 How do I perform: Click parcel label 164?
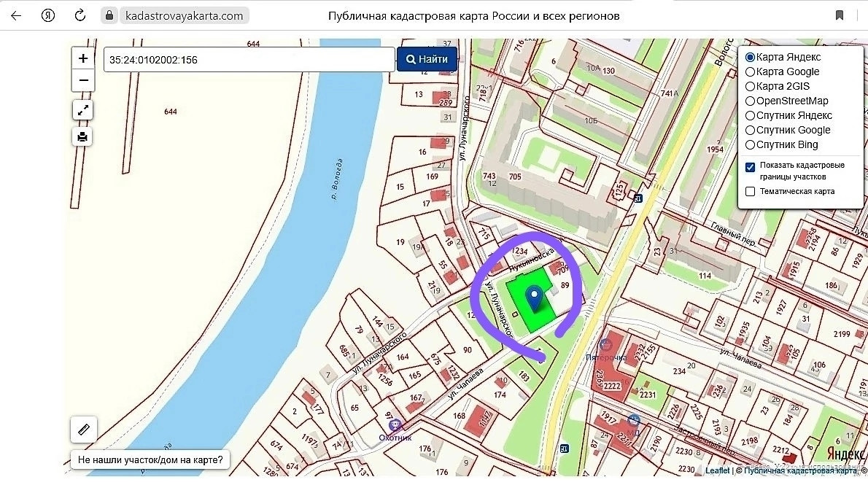(x=403, y=357)
